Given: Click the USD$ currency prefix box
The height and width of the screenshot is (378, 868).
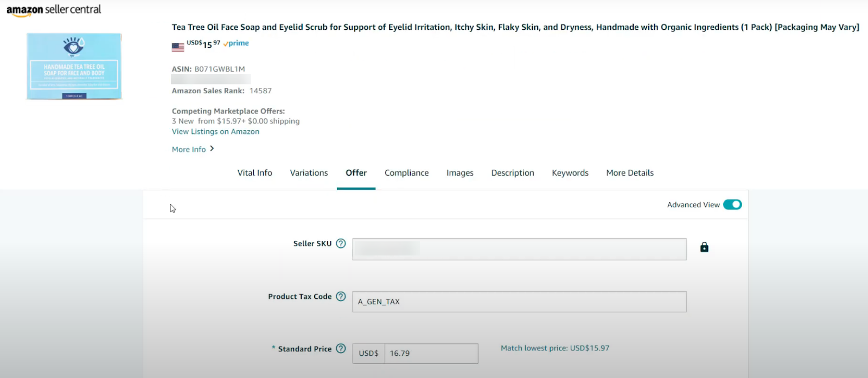Looking at the screenshot, I should [x=369, y=354].
